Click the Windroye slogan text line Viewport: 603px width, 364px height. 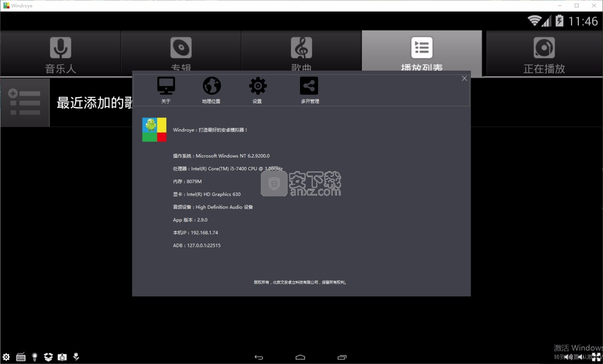pos(210,130)
